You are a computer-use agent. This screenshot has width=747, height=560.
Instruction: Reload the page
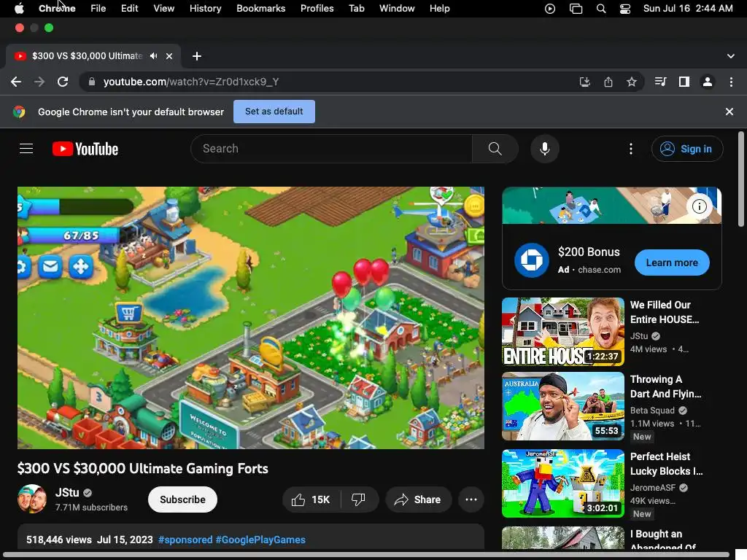(x=63, y=82)
